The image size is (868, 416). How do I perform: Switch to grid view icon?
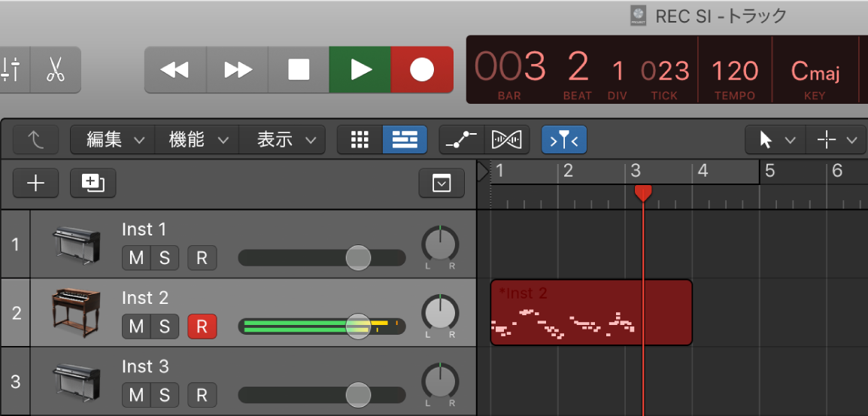(x=360, y=140)
